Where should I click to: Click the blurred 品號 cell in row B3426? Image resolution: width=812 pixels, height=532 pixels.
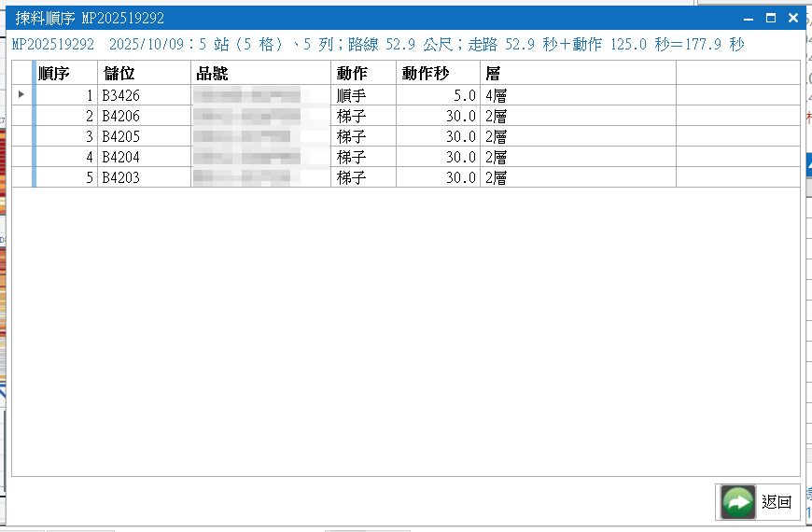click(260, 95)
